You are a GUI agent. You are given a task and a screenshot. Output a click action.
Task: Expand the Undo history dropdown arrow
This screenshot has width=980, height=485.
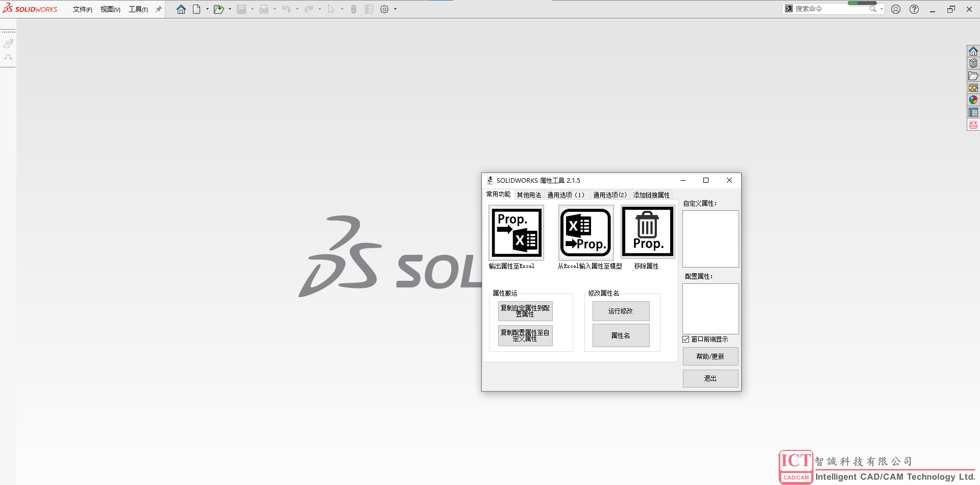pos(297,9)
